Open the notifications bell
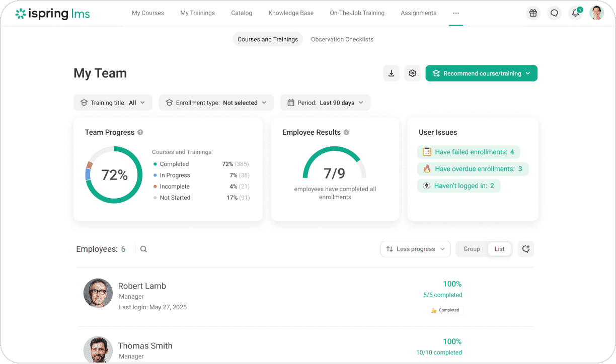Viewport: 616px width, 364px height. click(576, 13)
